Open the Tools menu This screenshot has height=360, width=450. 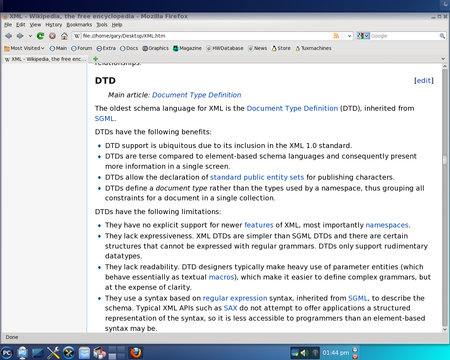102,25
